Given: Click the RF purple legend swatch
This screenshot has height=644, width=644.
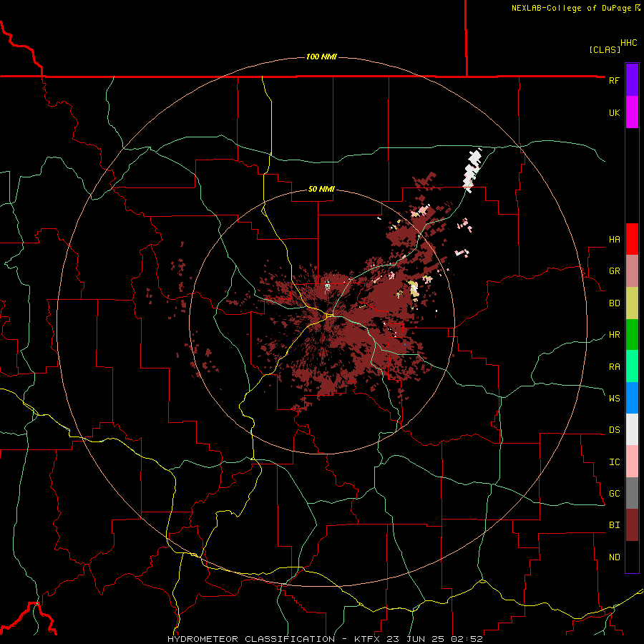Looking at the screenshot, I should pos(632,80).
